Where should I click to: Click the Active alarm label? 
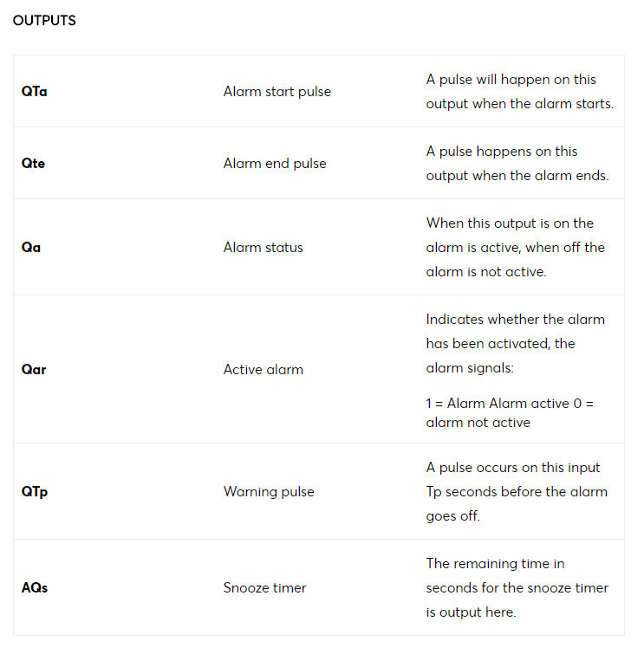(x=263, y=370)
